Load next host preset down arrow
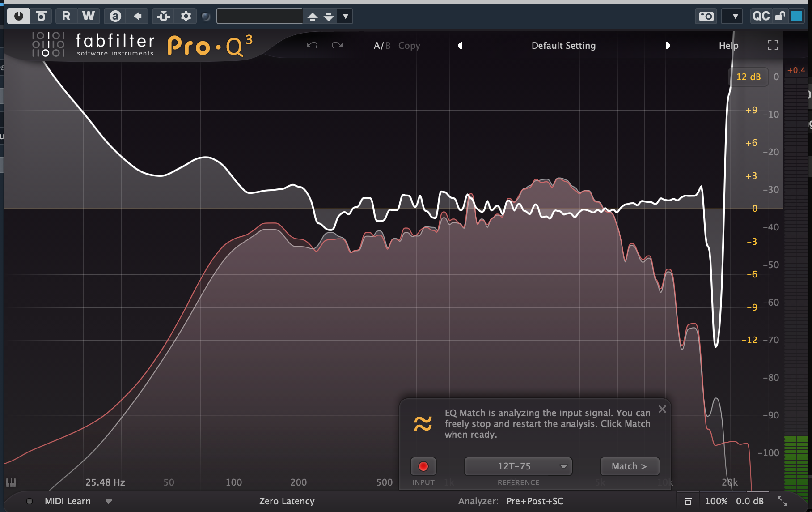The height and width of the screenshot is (512, 812). click(329, 17)
